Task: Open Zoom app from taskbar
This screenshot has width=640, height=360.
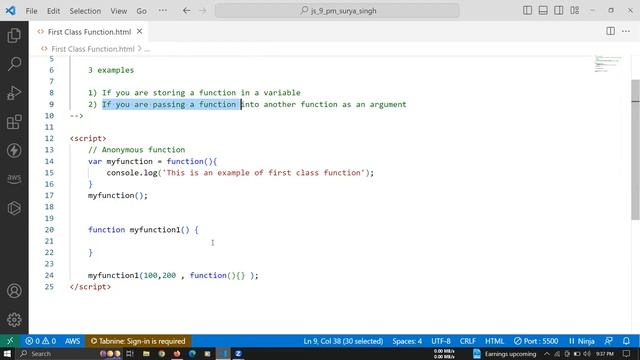Action: click(x=238, y=353)
